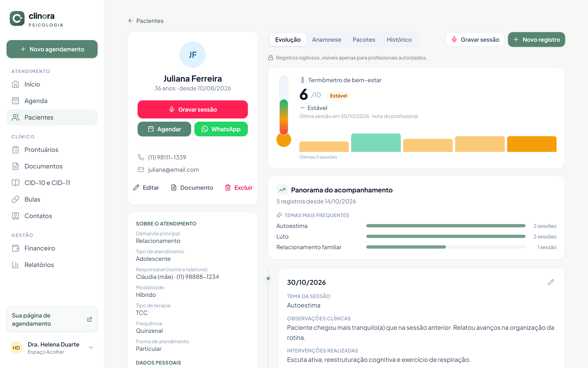This screenshot has height=368, width=588.
Task: Switch to the Evolução tab
Action: pyautogui.click(x=288, y=39)
